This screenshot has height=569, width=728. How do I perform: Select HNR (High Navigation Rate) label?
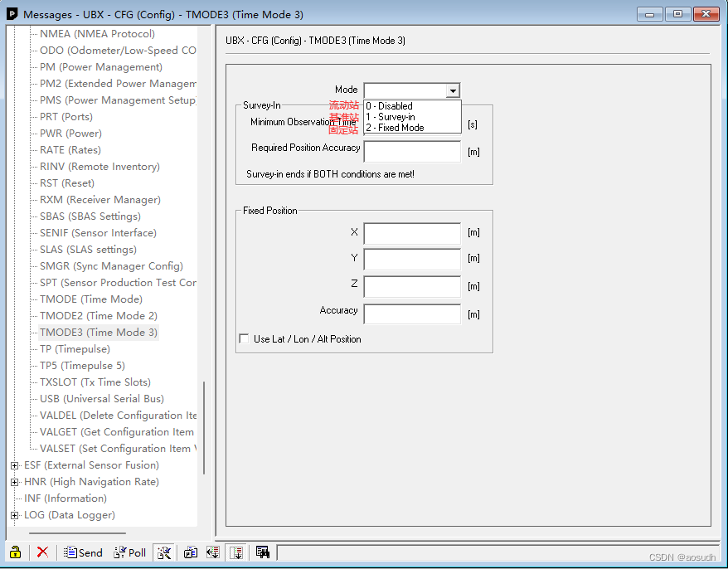click(91, 482)
